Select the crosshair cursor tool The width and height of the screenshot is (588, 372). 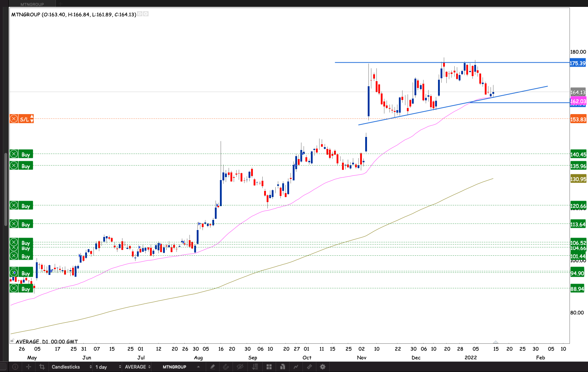(29, 367)
